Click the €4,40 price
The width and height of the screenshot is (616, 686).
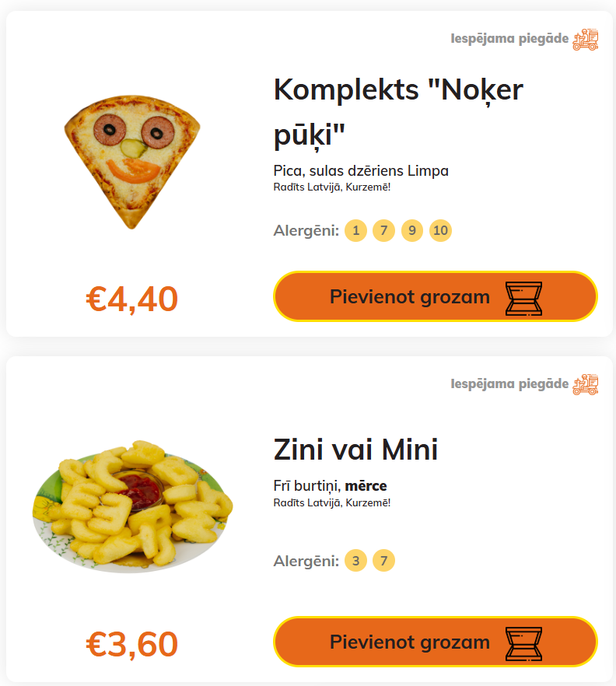pyautogui.click(x=132, y=299)
